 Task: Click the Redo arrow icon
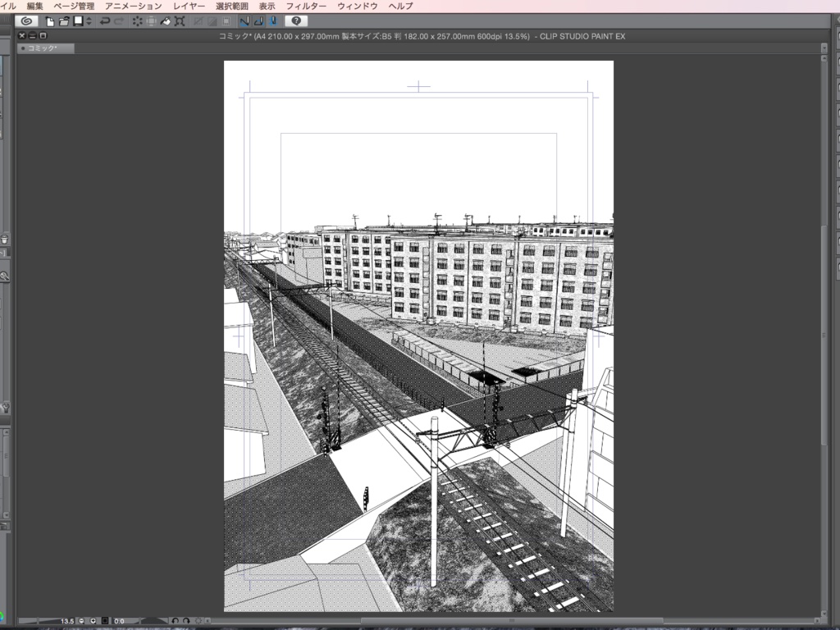point(119,22)
